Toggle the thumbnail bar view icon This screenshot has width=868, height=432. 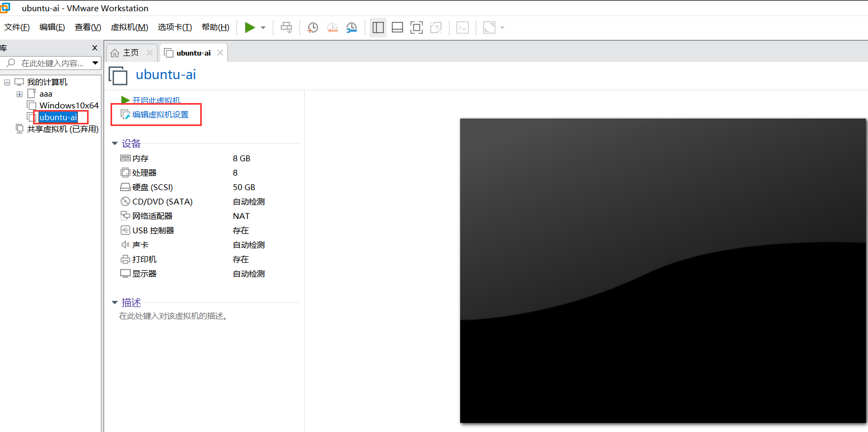point(397,28)
